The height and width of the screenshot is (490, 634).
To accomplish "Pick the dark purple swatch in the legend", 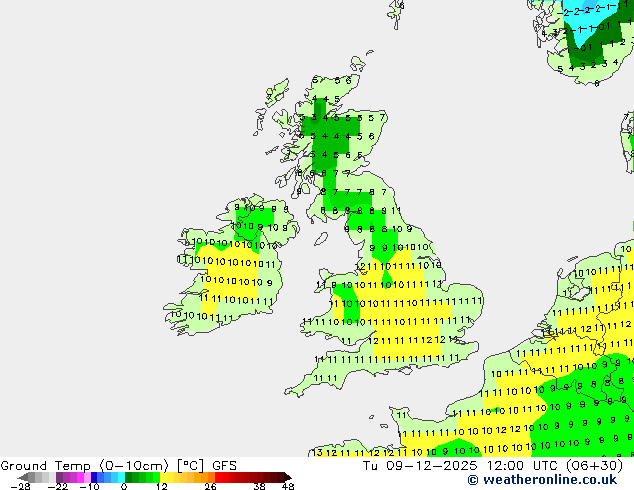I will [59, 477].
